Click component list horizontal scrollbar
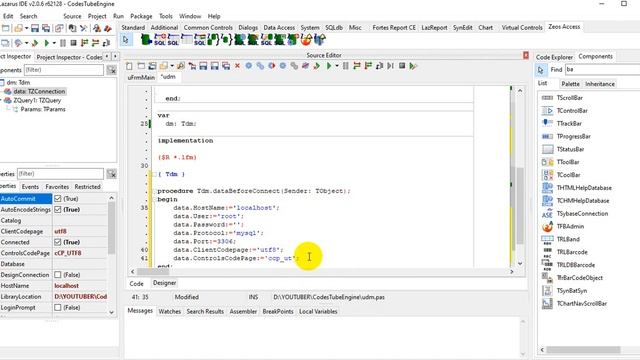Image resolution: width=640 pixels, height=360 pixels. pos(584,350)
